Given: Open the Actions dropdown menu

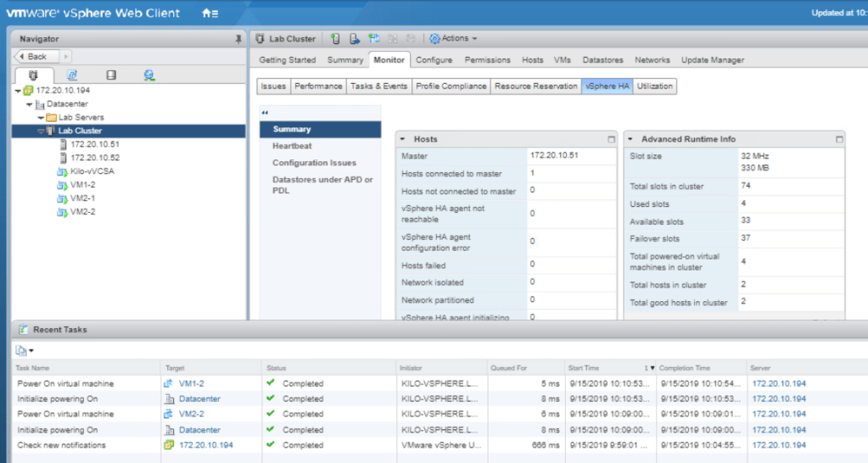Looking at the screenshot, I should tap(454, 38).
